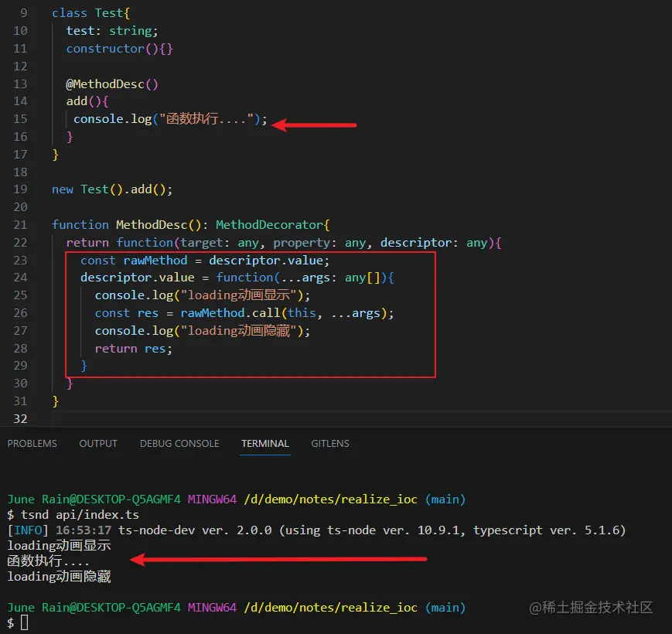The width and height of the screenshot is (672, 634).
Task: Click the '@MethodDesc()' decorator
Action: (112, 84)
